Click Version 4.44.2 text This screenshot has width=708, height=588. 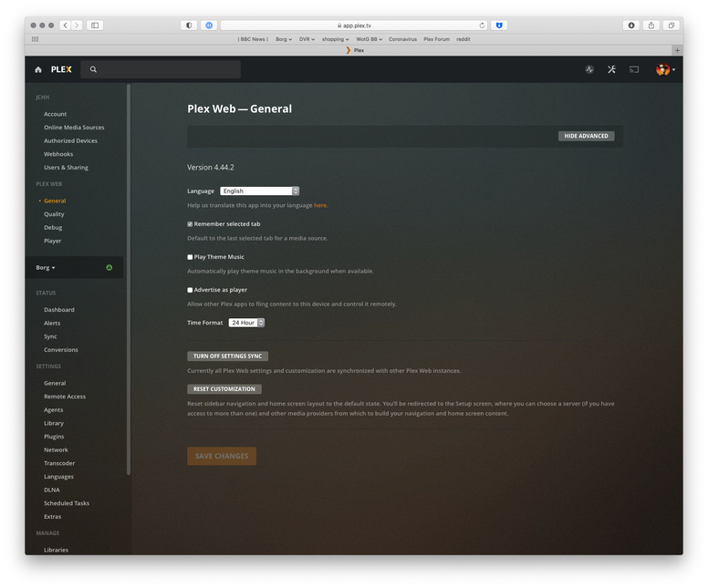click(x=211, y=168)
